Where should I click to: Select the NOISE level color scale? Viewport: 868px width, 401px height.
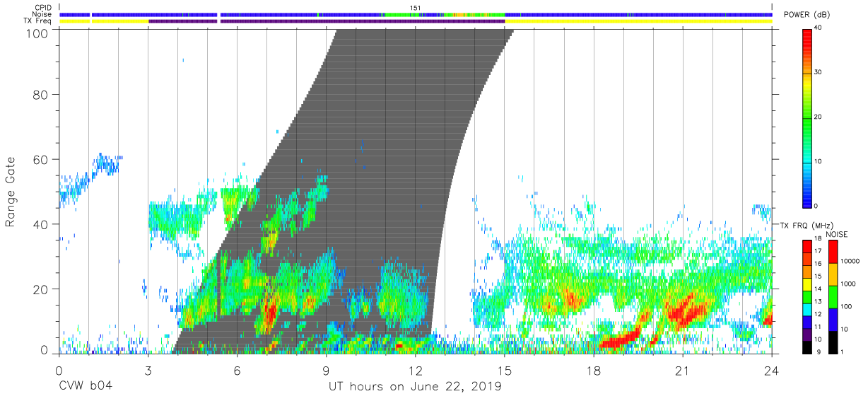click(832, 296)
